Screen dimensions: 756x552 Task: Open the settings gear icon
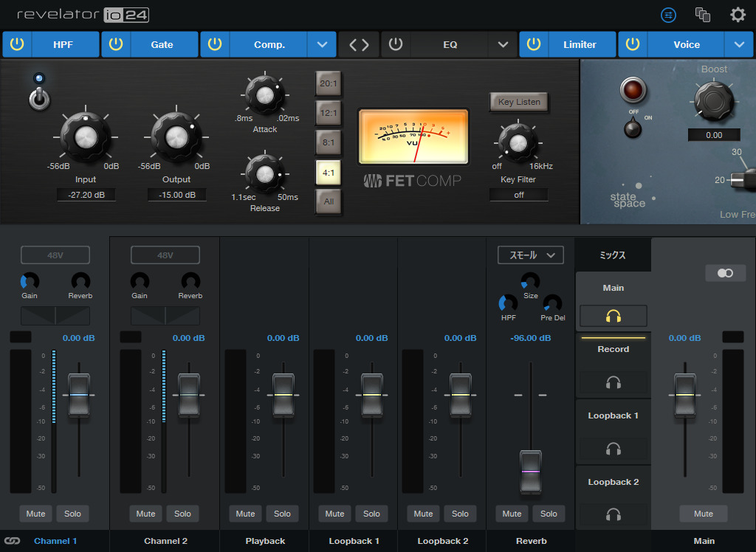(738, 15)
